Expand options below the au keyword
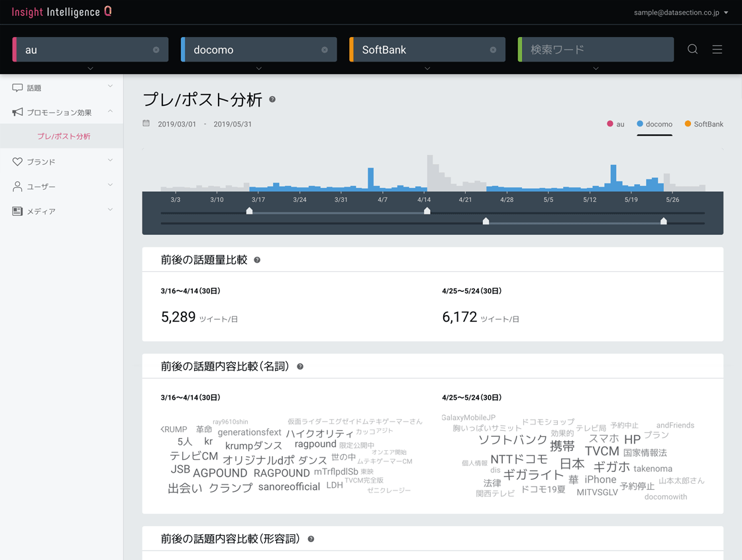 pos(90,69)
